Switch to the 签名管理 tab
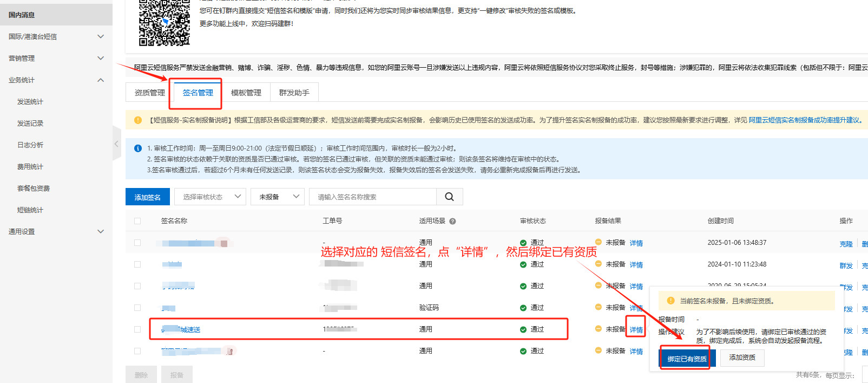868x383 pixels. (198, 93)
